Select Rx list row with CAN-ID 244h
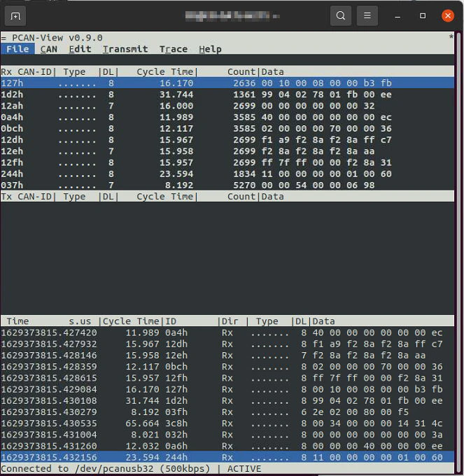Screen dimensions: 464x476 pyautogui.click(x=227, y=174)
